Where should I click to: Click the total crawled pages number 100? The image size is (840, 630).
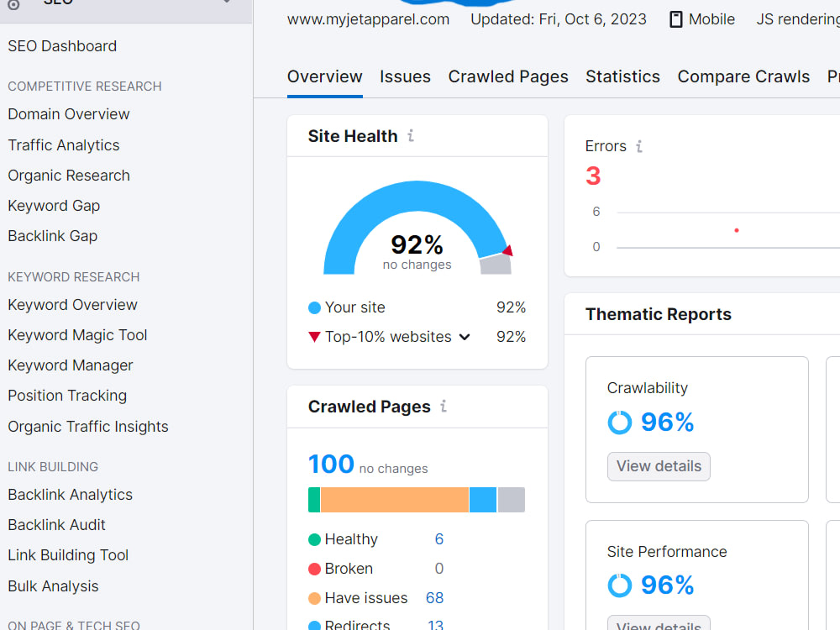331,464
